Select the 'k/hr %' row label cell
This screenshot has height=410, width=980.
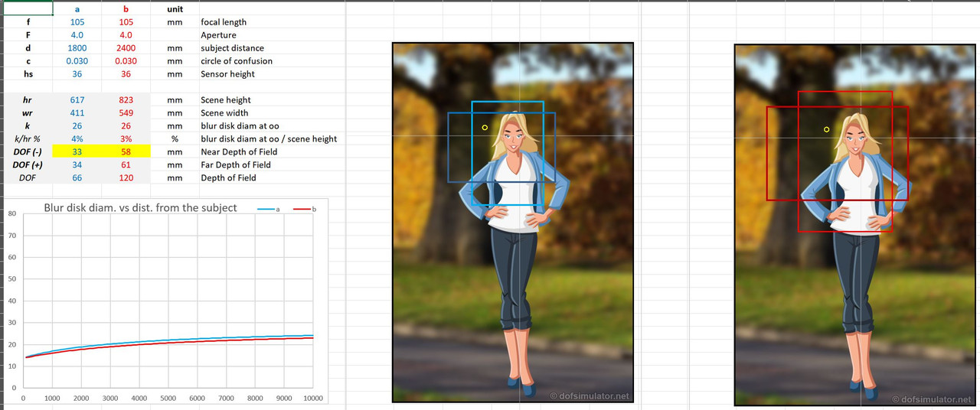point(28,139)
